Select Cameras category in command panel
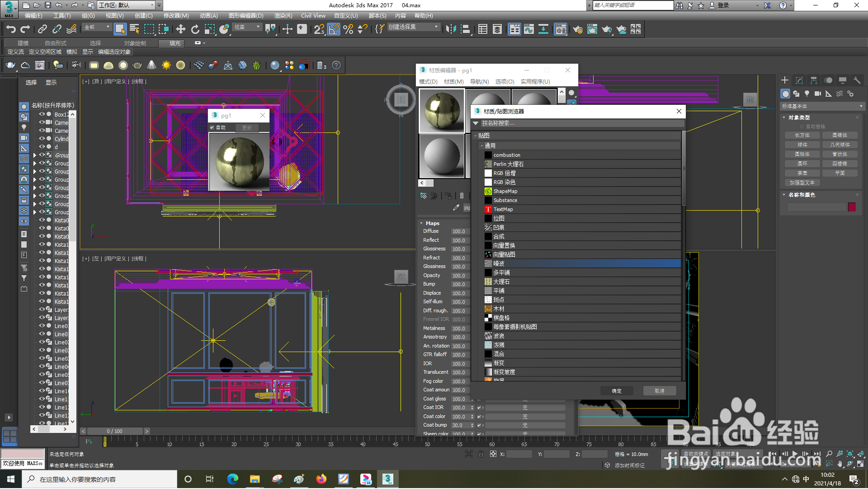868x489 pixels. (x=818, y=94)
